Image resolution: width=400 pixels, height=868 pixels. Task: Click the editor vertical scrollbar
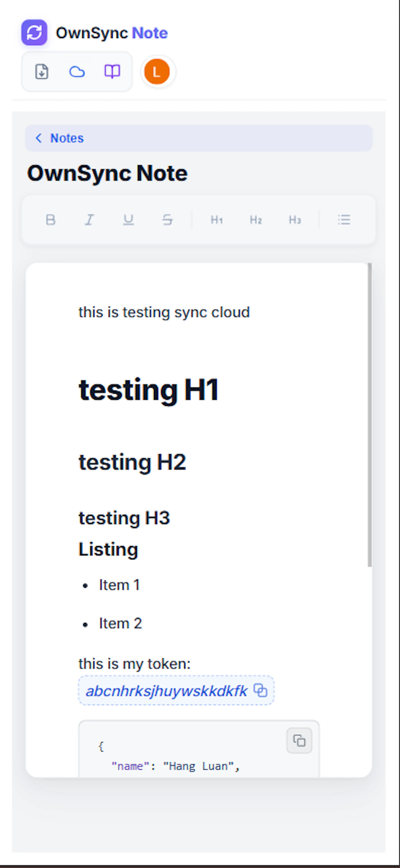point(370,415)
